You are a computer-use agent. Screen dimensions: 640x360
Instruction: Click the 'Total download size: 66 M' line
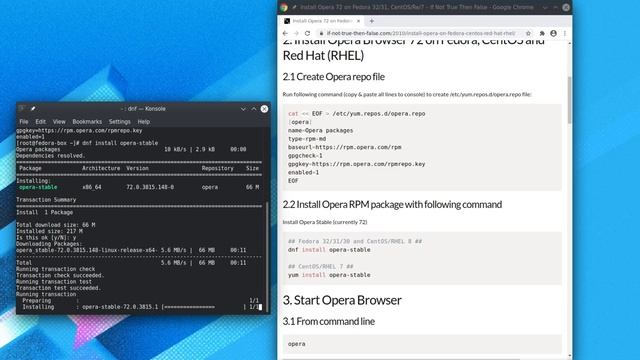pos(56,225)
